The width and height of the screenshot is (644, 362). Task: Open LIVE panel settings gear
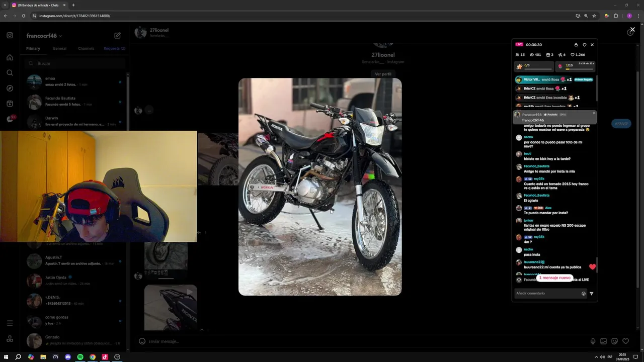[x=584, y=45]
